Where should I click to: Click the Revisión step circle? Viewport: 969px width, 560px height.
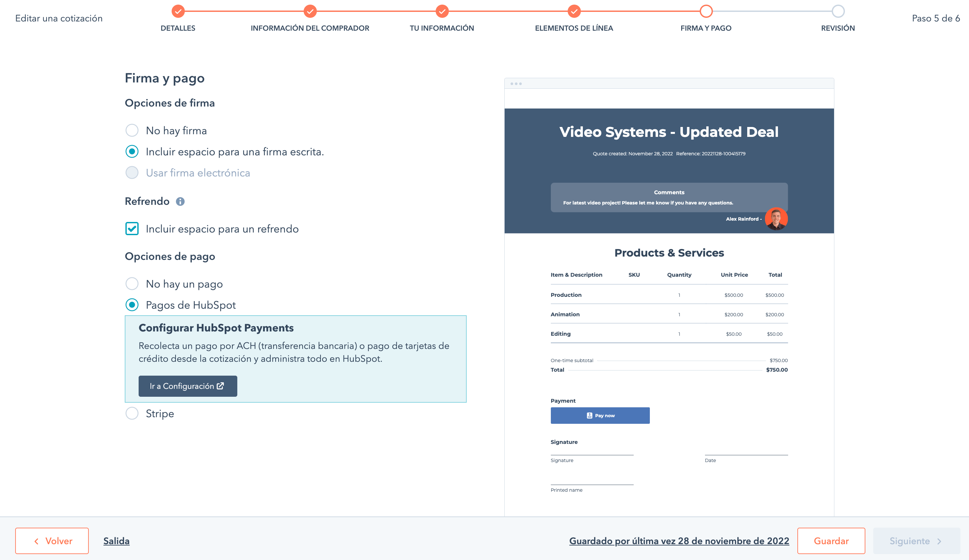click(x=838, y=11)
